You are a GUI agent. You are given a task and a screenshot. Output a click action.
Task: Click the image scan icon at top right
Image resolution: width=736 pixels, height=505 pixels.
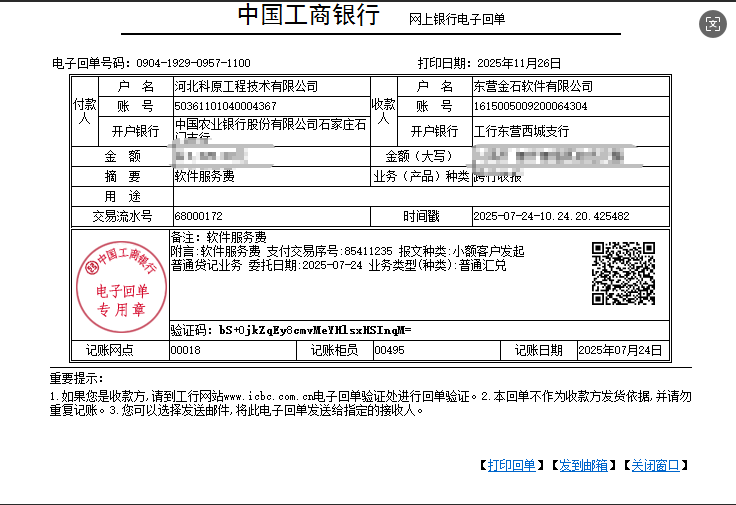coord(711,25)
